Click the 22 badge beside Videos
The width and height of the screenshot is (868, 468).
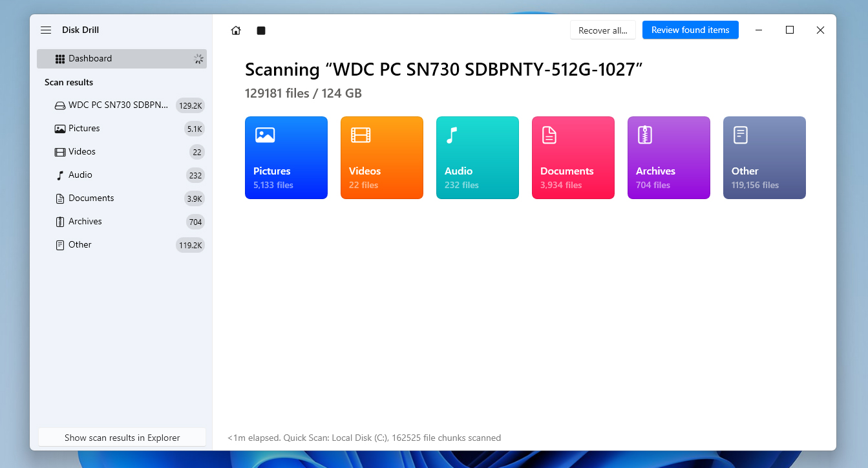197,152
